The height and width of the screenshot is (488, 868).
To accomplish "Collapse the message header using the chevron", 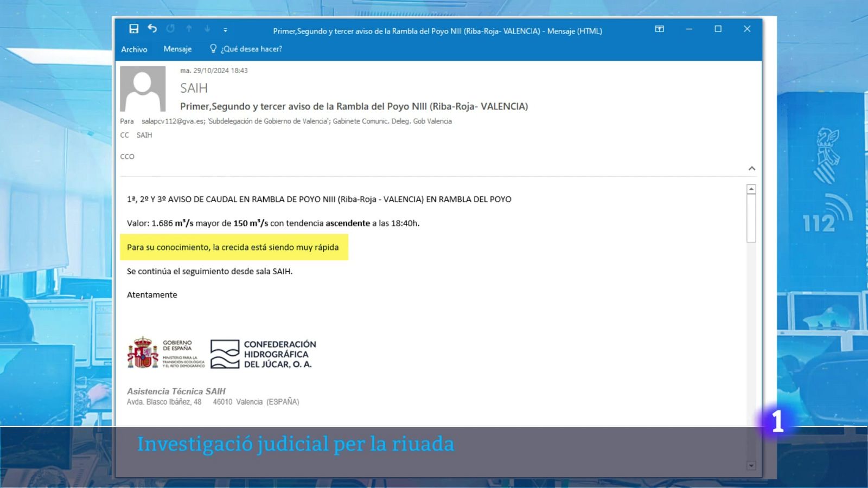I will [752, 168].
